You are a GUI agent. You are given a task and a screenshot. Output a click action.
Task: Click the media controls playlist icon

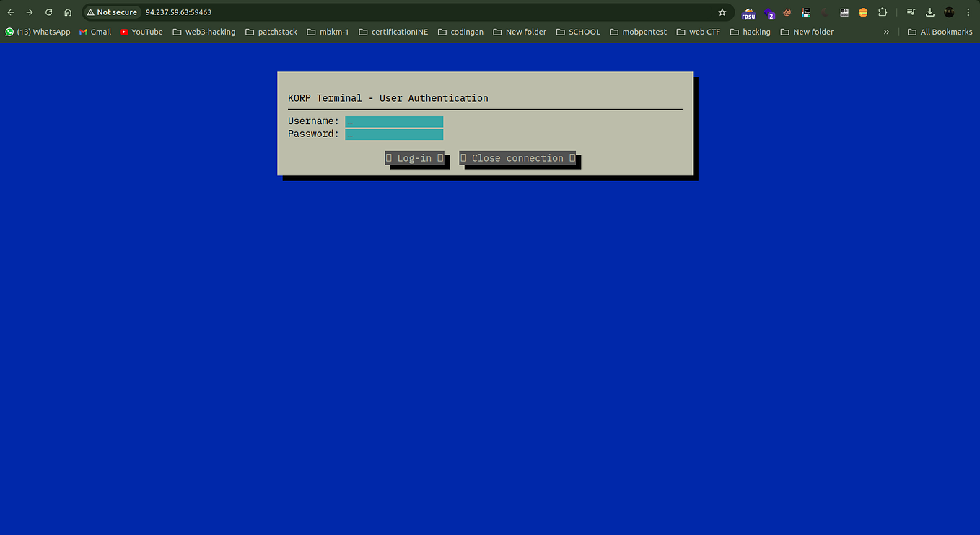911,12
